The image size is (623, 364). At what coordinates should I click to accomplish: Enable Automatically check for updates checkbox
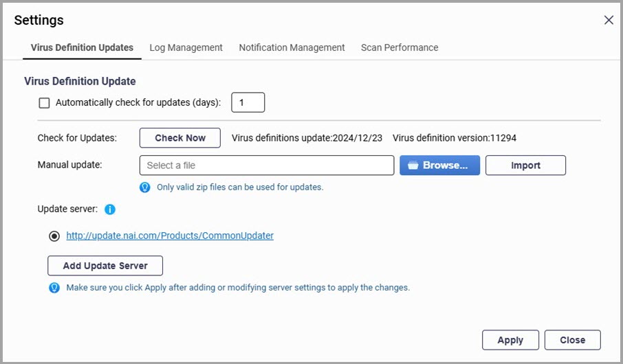(44, 103)
